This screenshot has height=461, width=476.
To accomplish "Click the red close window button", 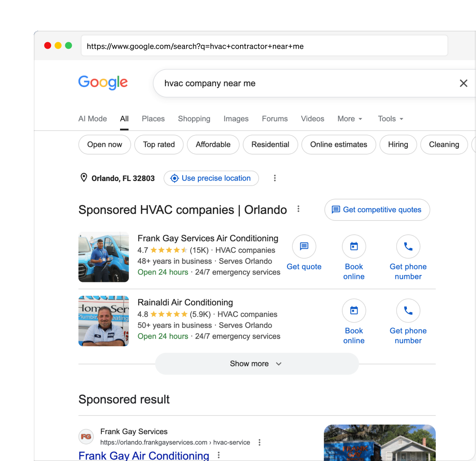I will click(x=48, y=46).
